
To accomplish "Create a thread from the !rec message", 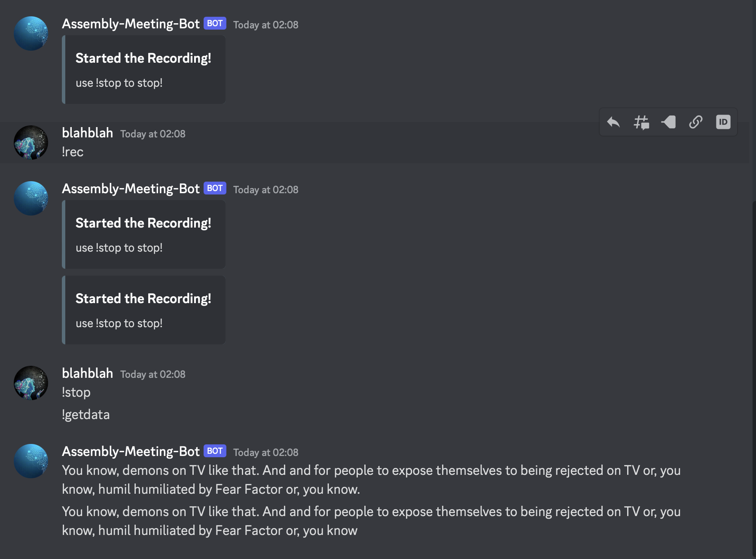I will click(641, 122).
